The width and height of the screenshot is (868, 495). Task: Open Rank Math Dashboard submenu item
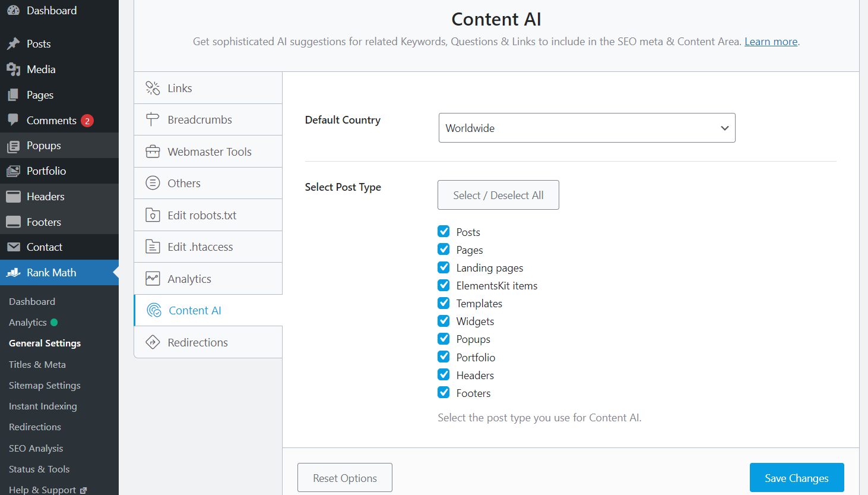point(32,301)
